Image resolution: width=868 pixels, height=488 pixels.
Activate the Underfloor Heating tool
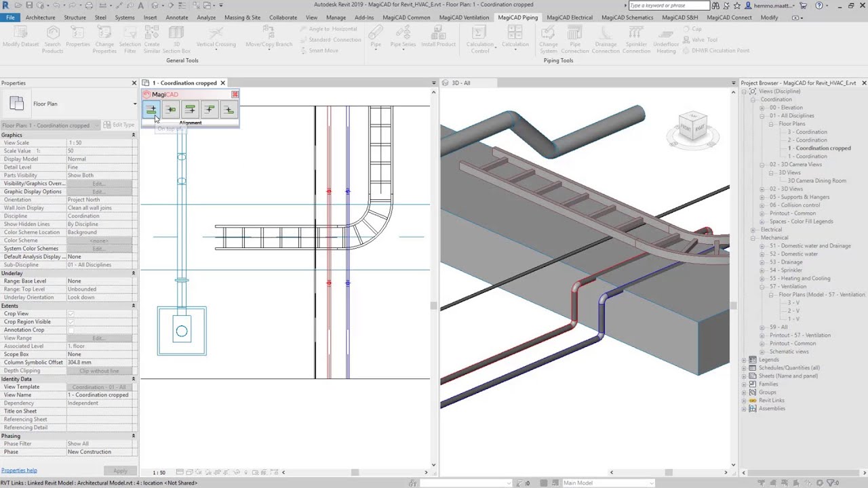[666, 39]
